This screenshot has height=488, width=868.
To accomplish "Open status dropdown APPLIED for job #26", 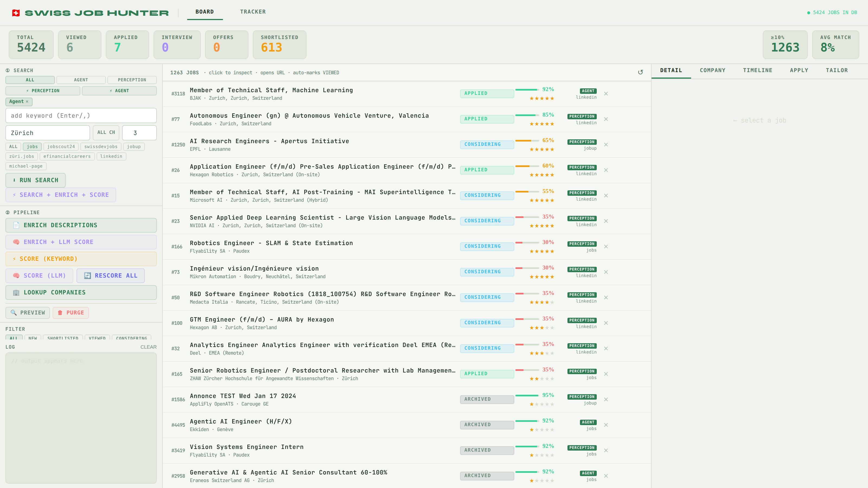I will coord(487,170).
